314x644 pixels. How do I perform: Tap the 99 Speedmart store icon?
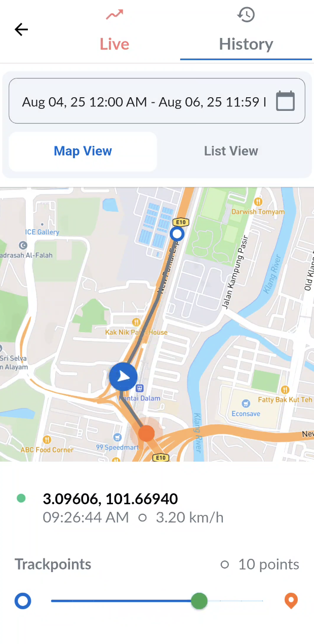coord(118,437)
